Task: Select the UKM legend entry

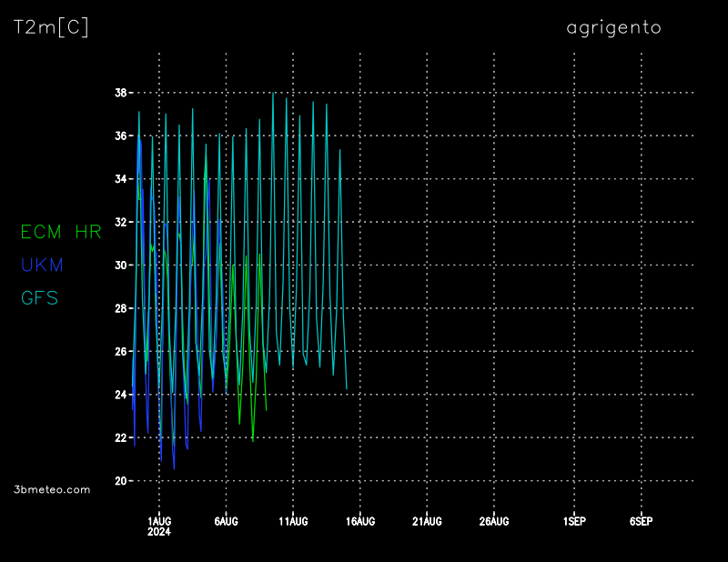Action: coord(44,266)
